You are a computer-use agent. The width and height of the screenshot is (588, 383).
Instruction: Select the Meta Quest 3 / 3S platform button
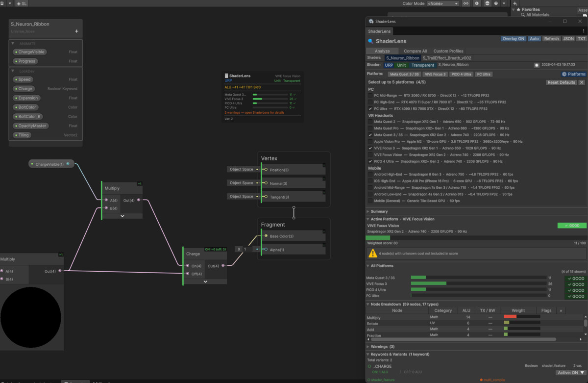click(404, 75)
